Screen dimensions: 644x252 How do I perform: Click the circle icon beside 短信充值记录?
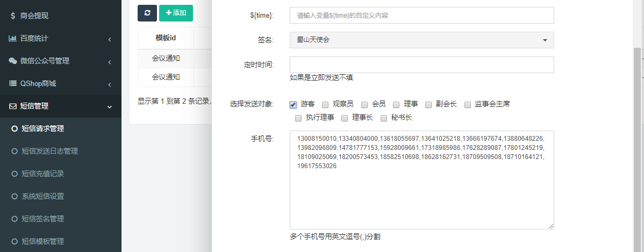click(x=15, y=174)
